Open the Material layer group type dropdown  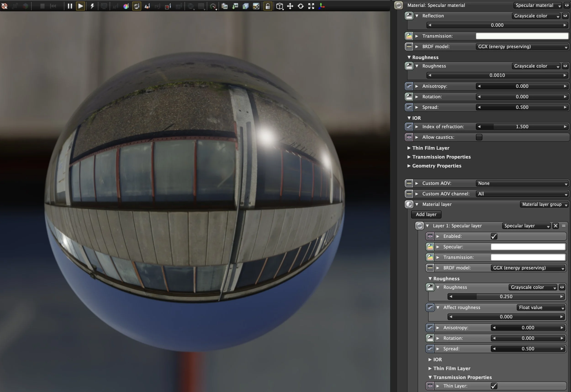[x=544, y=204]
